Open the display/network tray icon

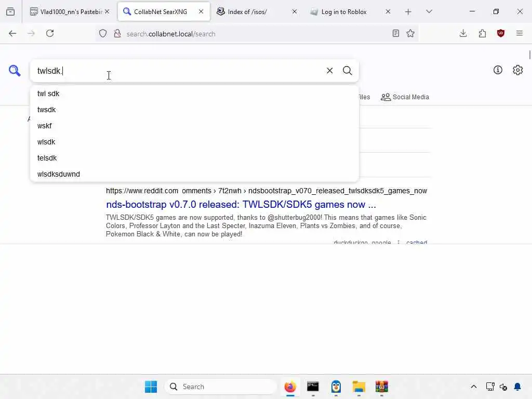[490, 387]
